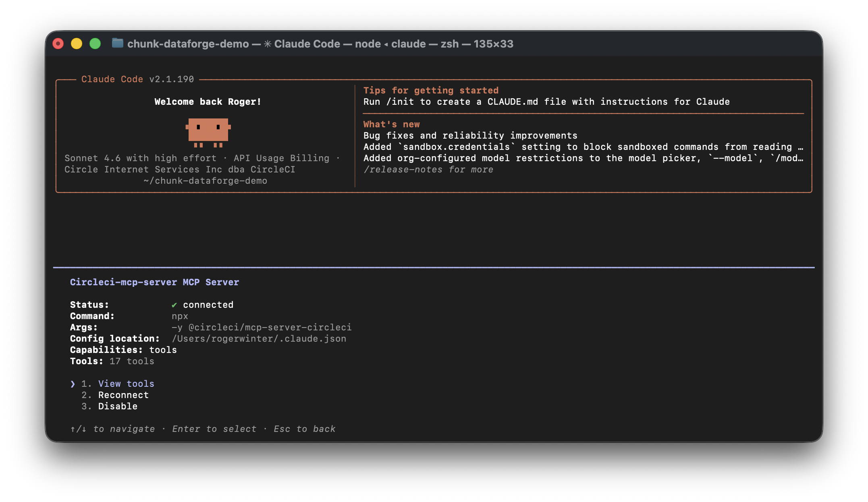Click the 'Esc to back' hint
Image resolution: width=868 pixels, height=502 pixels.
(304, 429)
